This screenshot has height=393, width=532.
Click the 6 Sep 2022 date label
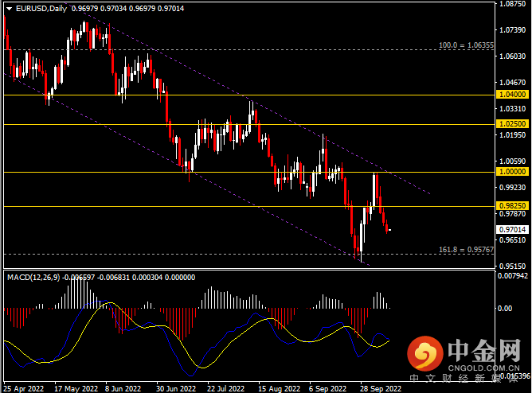pos(328,388)
